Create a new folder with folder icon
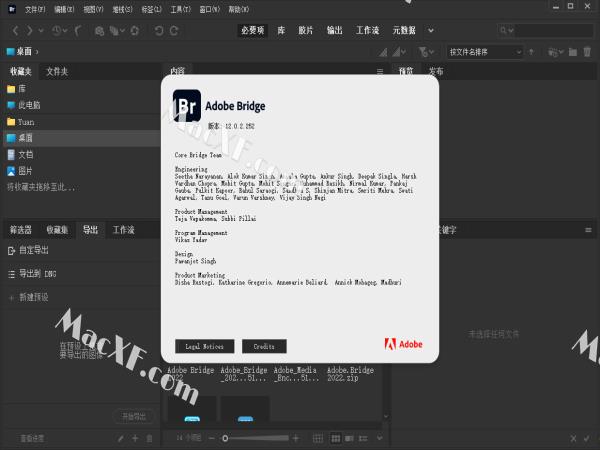This screenshot has height=450, width=600. [x=573, y=52]
